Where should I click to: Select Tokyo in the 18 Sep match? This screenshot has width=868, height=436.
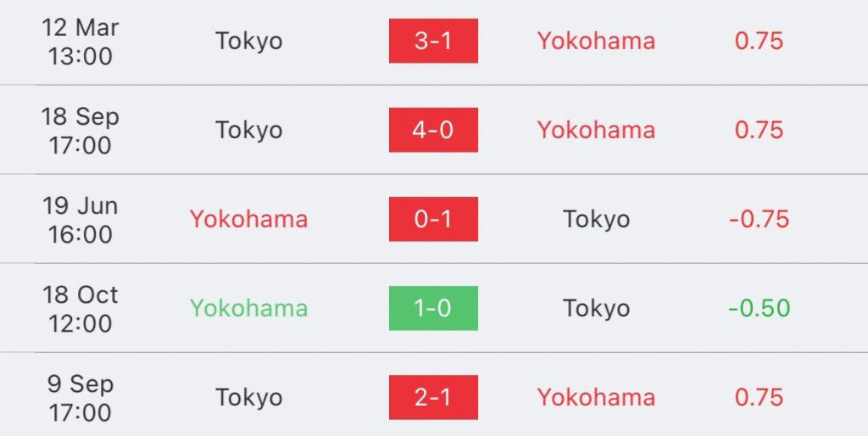pos(249,131)
